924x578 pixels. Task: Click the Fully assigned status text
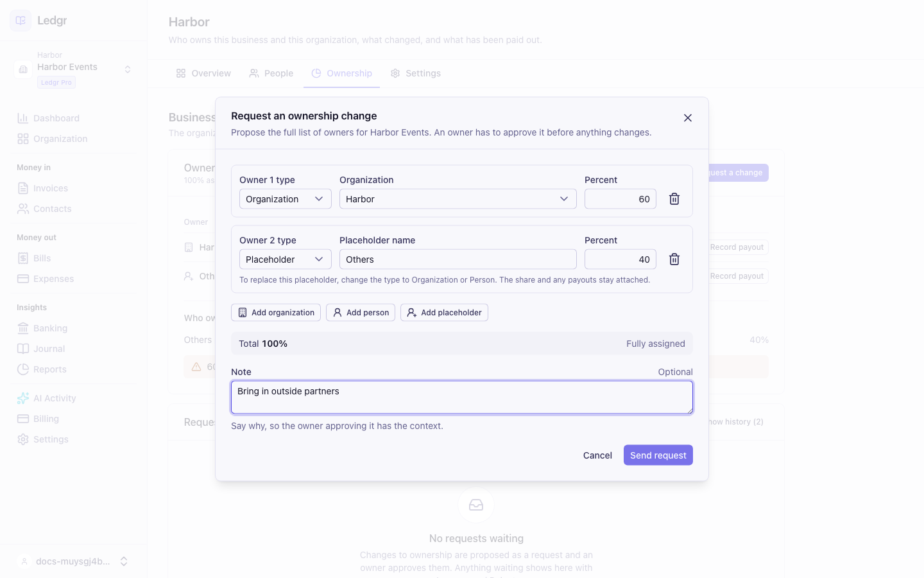[656, 344]
